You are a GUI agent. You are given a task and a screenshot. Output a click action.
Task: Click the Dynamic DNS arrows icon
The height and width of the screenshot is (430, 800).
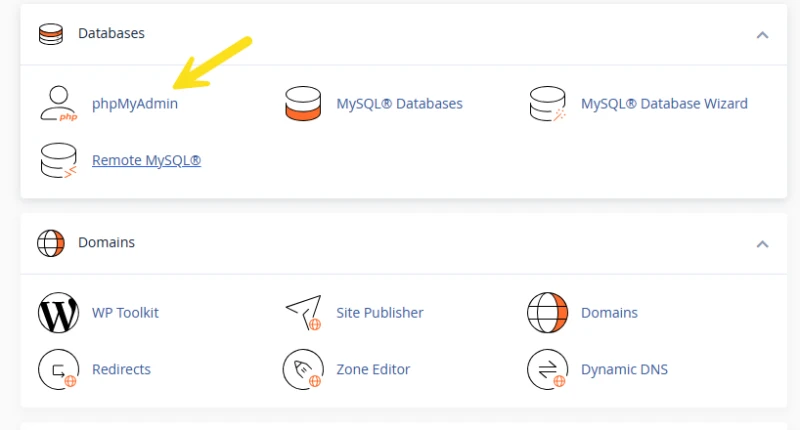pyautogui.click(x=547, y=369)
